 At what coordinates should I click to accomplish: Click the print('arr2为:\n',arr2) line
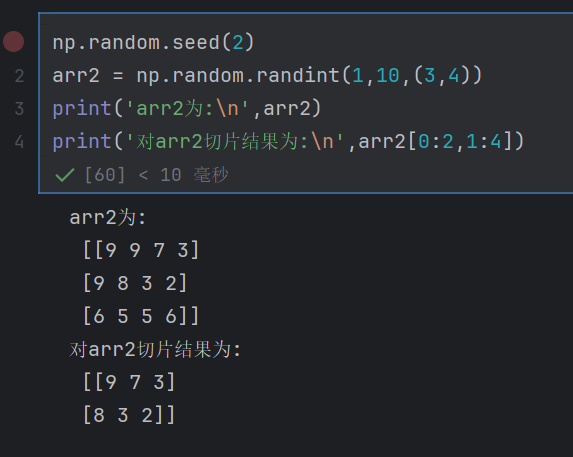[x=187, y=108]
